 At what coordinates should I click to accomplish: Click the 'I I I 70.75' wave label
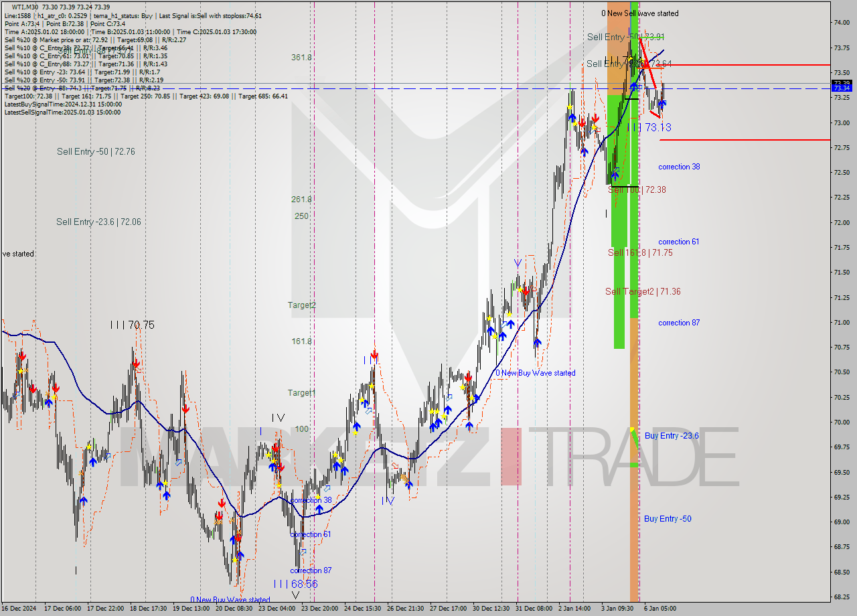click(x=133, y=325)
